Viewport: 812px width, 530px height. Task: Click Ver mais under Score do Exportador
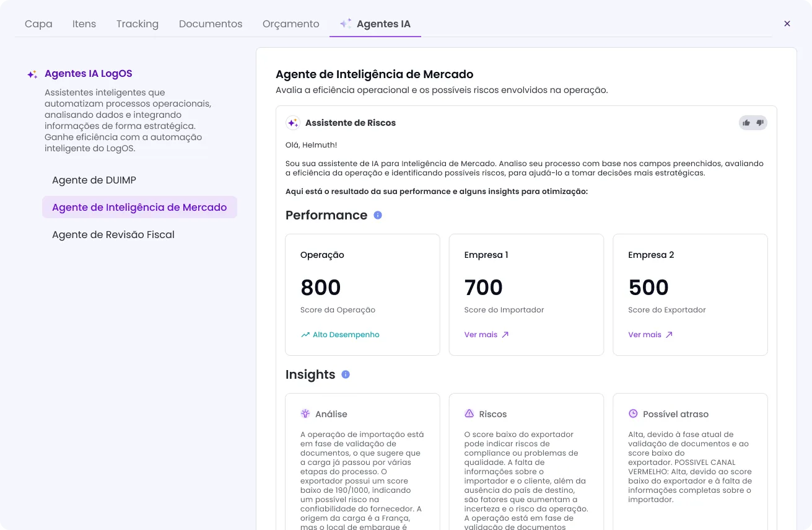[650, 335]
